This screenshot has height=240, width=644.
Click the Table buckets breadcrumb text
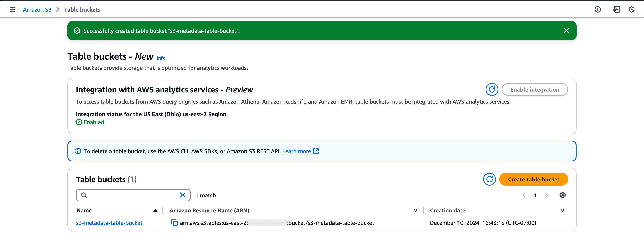click(82, 10)
